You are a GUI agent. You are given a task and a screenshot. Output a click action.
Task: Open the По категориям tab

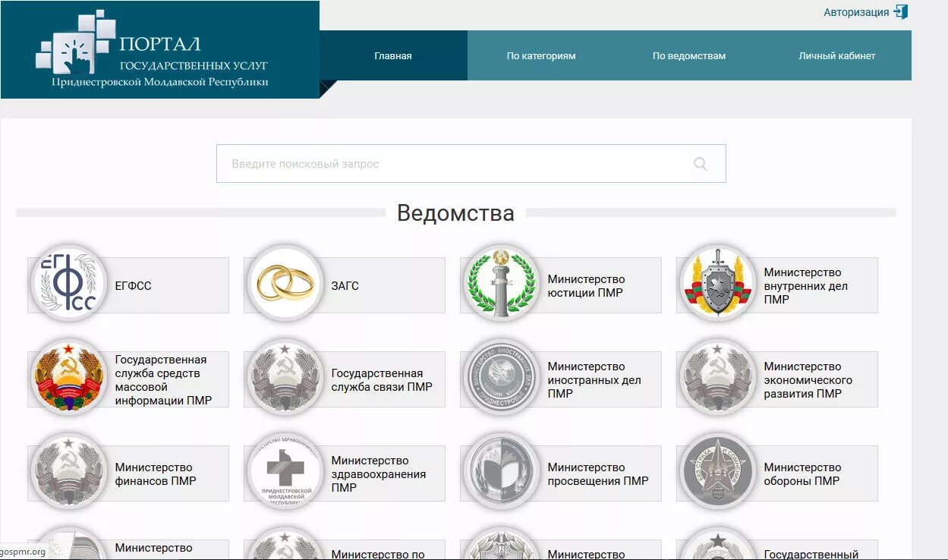tap(541, 55)
